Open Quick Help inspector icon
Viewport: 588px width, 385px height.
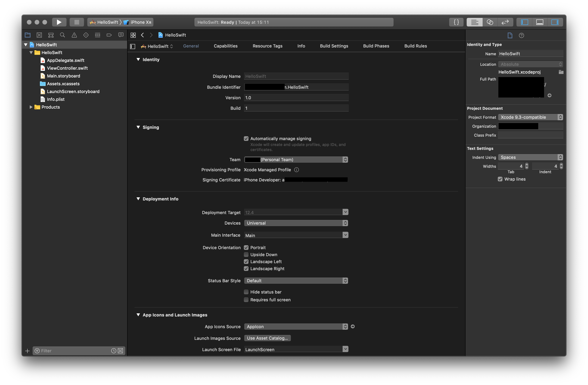(x=521, y=35)
